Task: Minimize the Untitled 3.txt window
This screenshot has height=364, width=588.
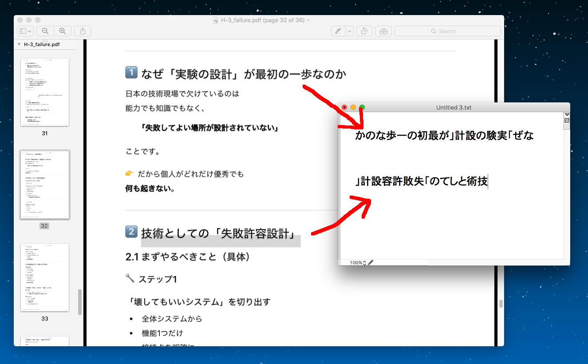Action: click(353, 107)
